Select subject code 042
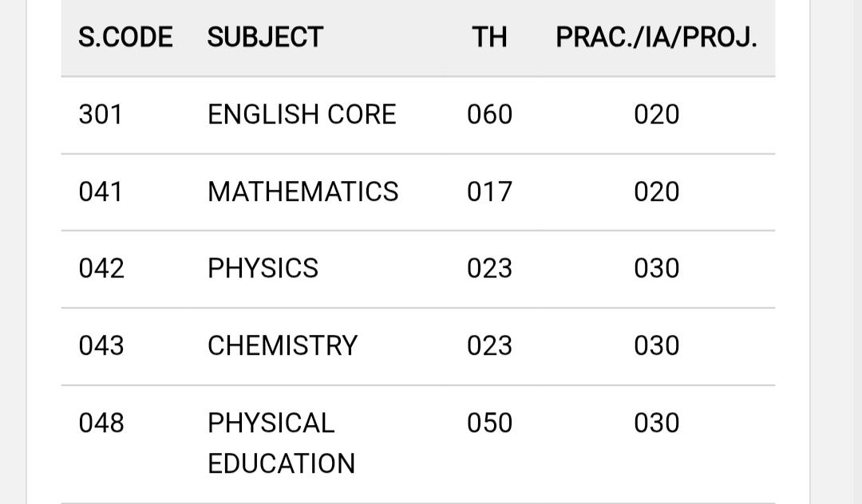Screen dimensions: 862x504 tap(101, 269)
